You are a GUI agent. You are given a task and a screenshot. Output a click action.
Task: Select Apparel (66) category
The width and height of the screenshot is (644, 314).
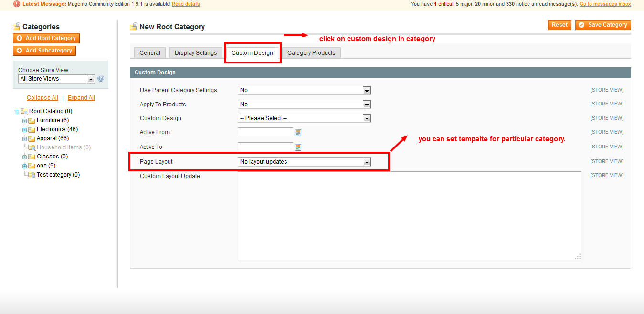(x=53, y=138)
